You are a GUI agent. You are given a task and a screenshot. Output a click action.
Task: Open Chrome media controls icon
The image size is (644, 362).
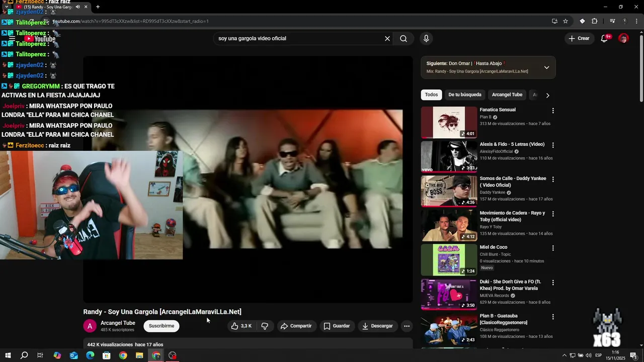[612, 21]
